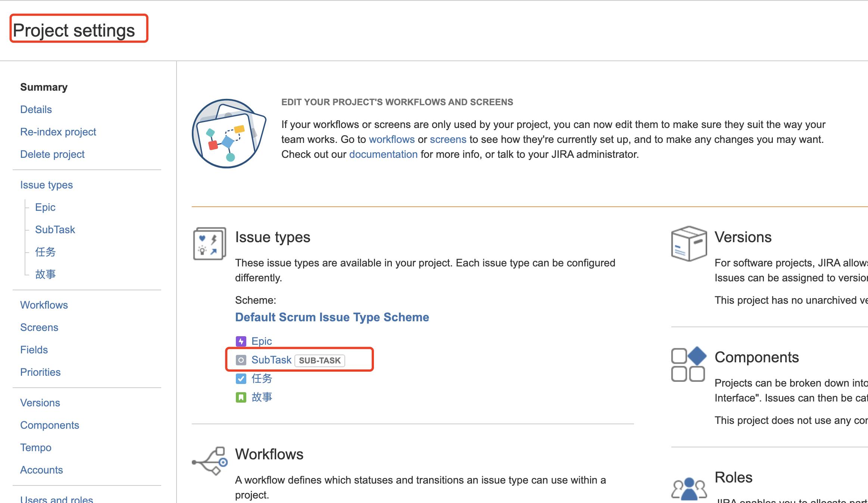Viewport: 868px width, 503px height.
Task: Click the Components squares icon
Action: point(689,364)
